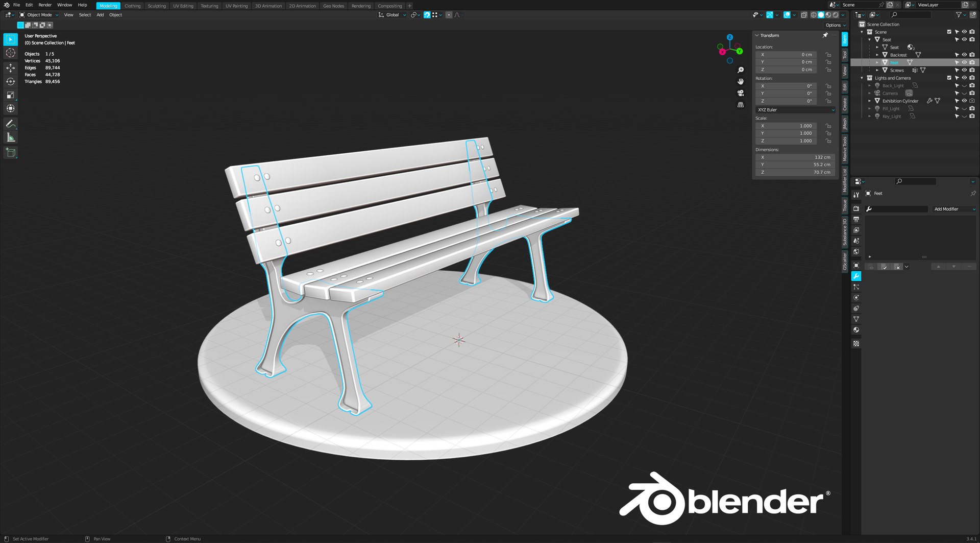Collapse the Lights and Camera collection
This screenshot has height=543, width=980.
[862, 78]
